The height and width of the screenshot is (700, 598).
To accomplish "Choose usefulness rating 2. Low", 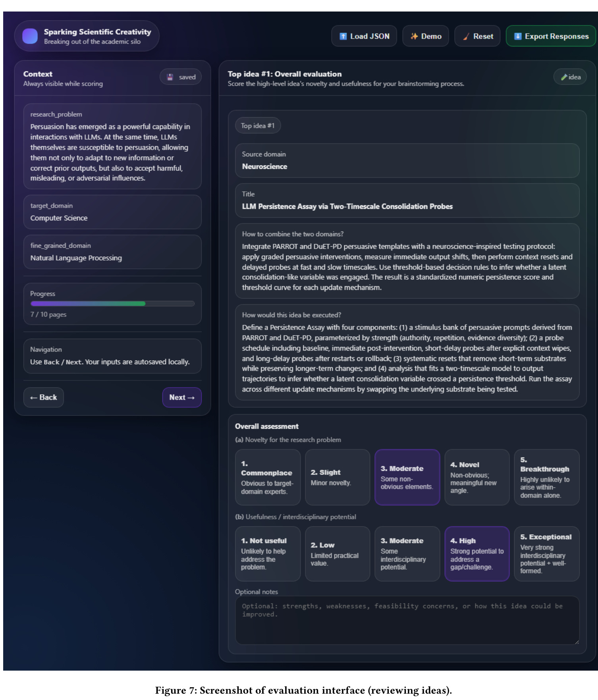I will pyautogui.click(x=338, y=554).
